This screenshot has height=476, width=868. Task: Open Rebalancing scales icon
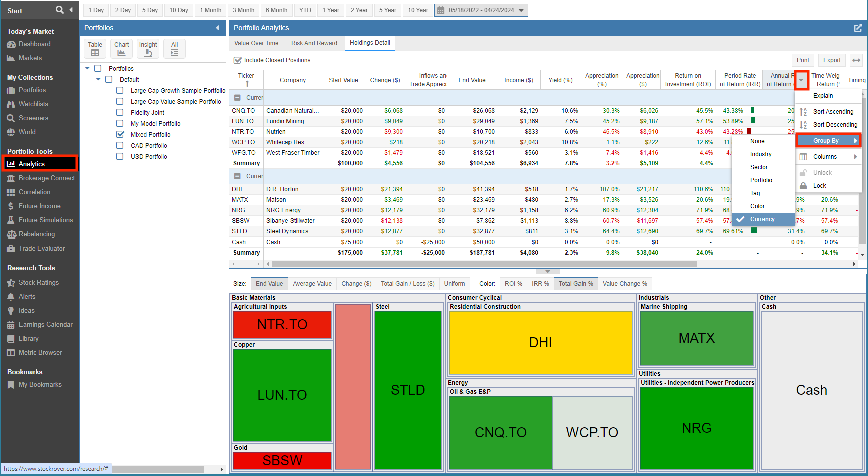11,234
